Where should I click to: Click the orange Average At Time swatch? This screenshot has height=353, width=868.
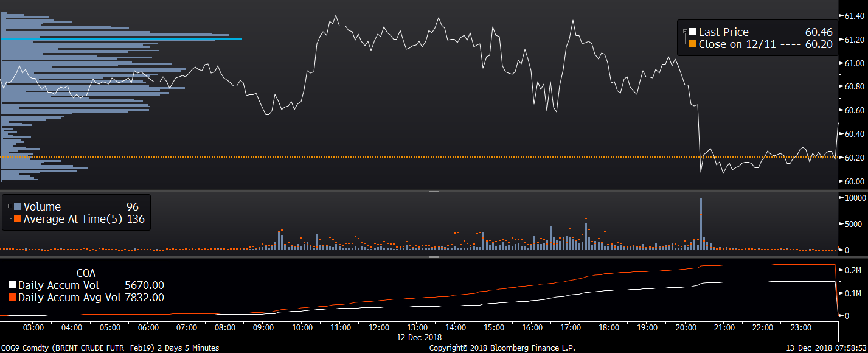18,219
